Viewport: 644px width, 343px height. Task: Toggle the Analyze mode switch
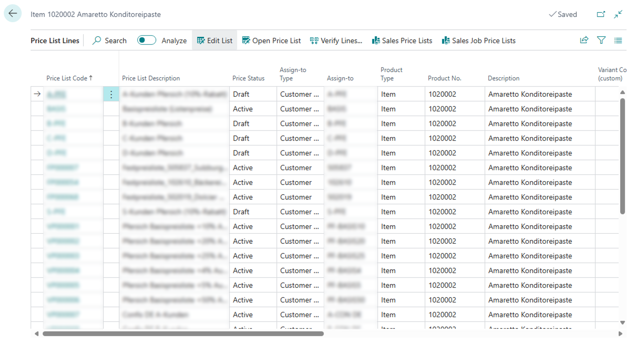(x=146, y=40)
